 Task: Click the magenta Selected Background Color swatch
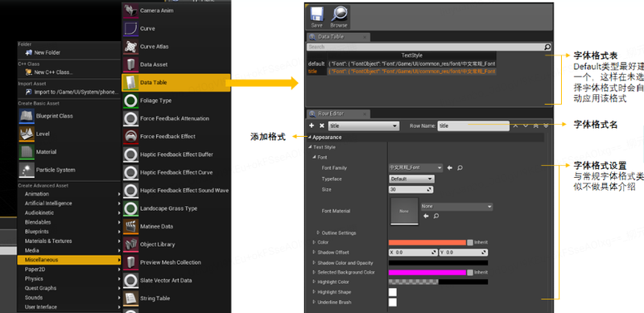pos(427,272)
